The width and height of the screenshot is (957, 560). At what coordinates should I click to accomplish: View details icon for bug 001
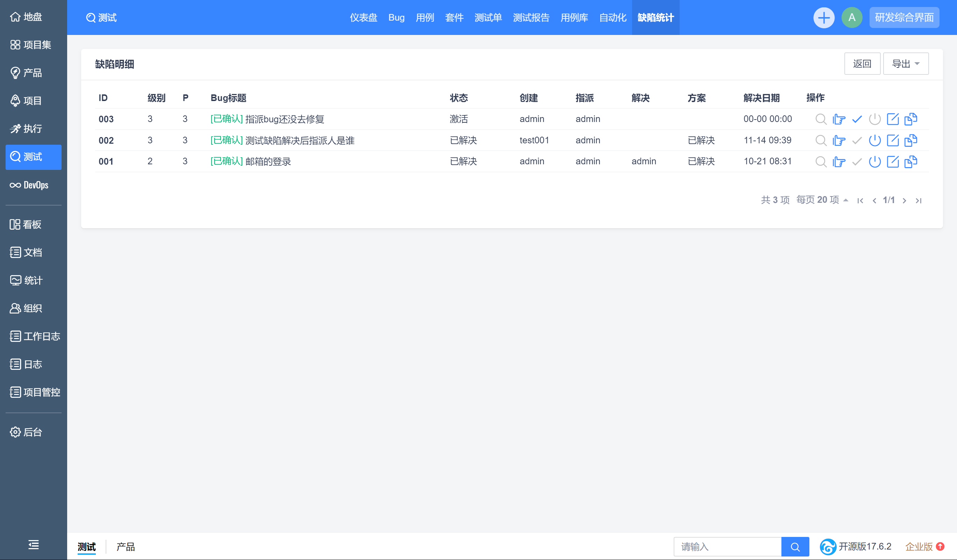(821, 161)
